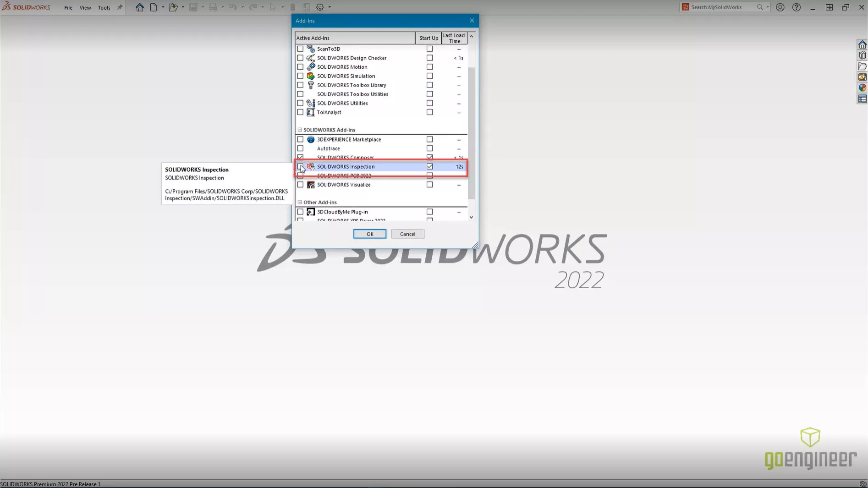The height and width of the screenshot is (488, 868).
Task: Click the search magnifier icon
Action: 760,7
